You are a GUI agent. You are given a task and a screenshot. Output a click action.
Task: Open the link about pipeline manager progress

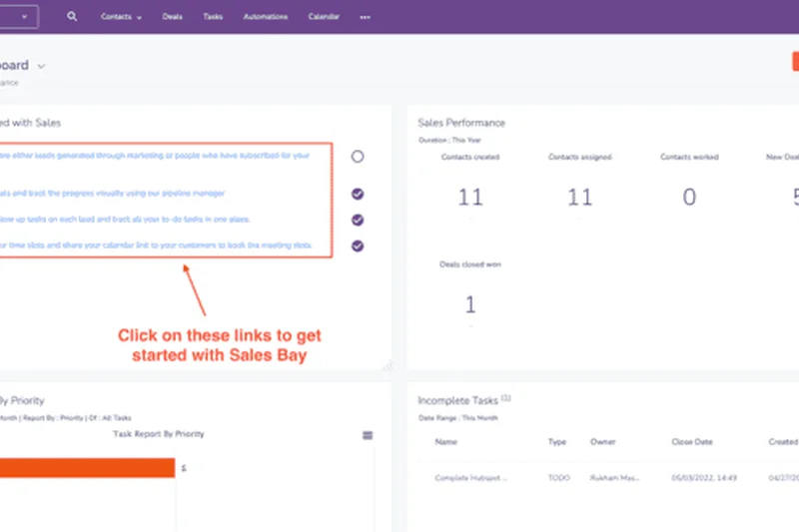(x=112, y=194)
